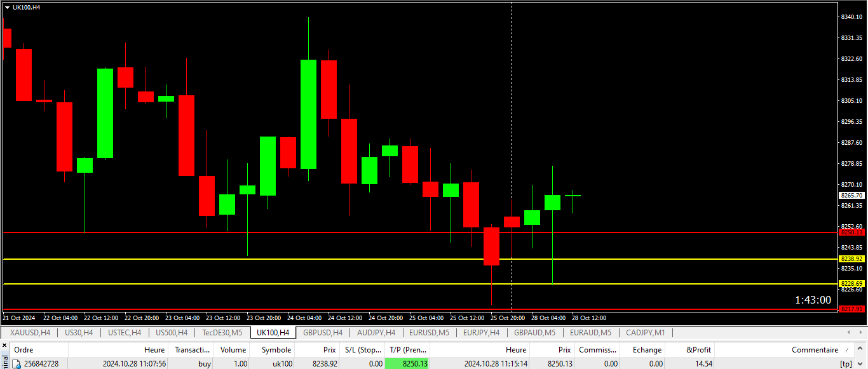Image resolution: width=868 pixels, height=369 pixels.
Task: Click the order icon beside 256842728
Action: point(17,364)
